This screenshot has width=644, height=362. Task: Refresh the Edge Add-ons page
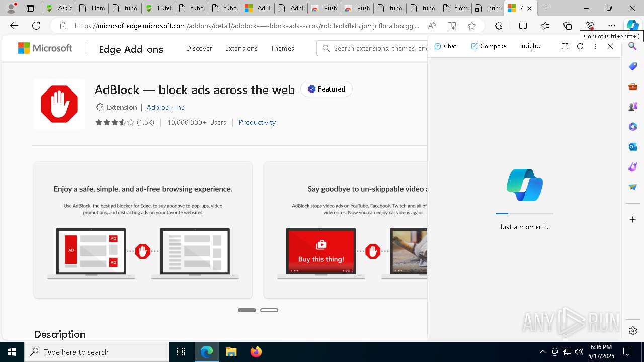tap(36, 26)
